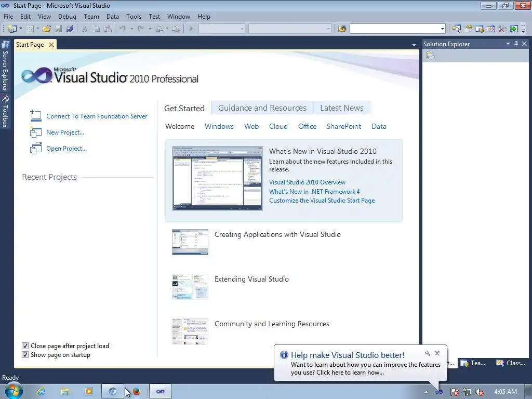The height and width of the screenshot is (399, 532).
Task: Switch to Guidance and Resources tab
Action: tap(262, 108)
